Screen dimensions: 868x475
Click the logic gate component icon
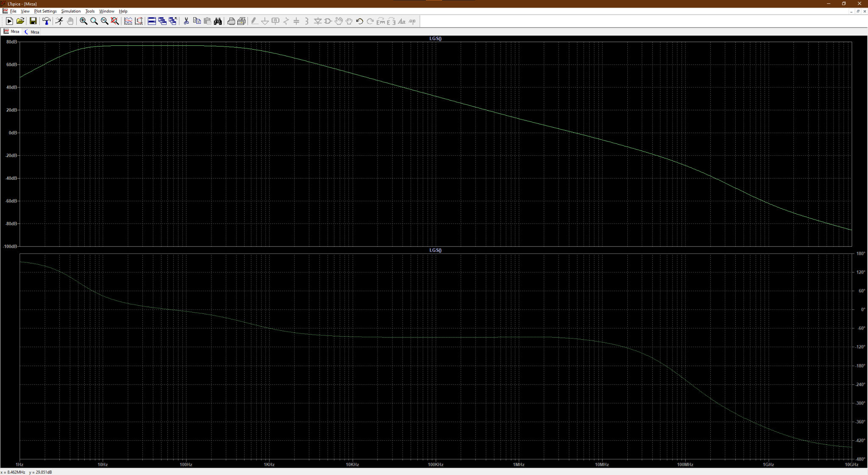pos(328,21)
